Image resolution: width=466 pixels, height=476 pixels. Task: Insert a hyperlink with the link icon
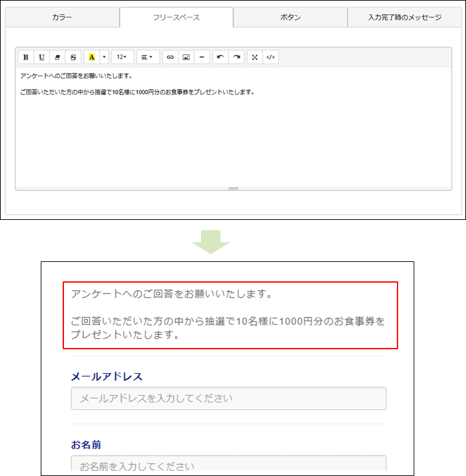[171, 57]
